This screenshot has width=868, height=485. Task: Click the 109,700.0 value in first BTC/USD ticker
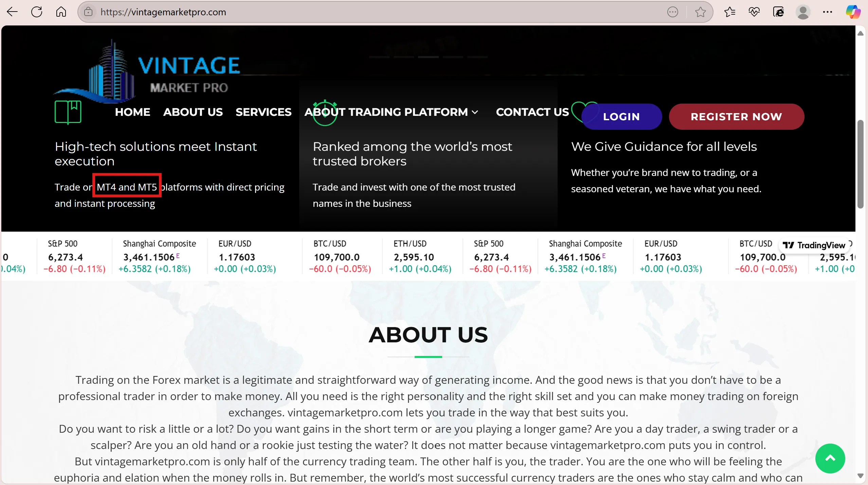[x=337, y=257]
